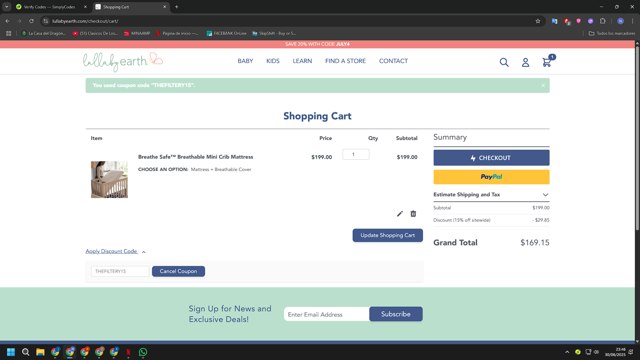The image size is (640, 360).
Task: Click the CHECKOUT button
Action: tap(491, 158)
